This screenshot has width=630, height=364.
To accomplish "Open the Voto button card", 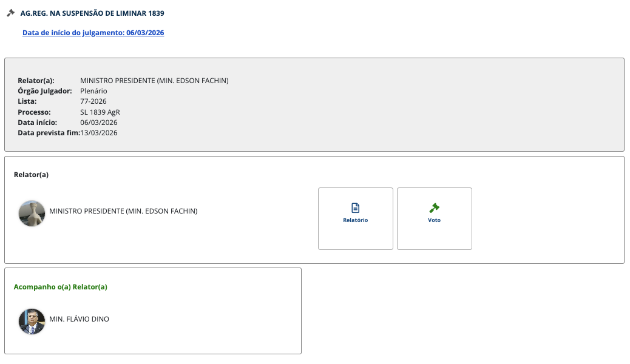I will point(435,218).
